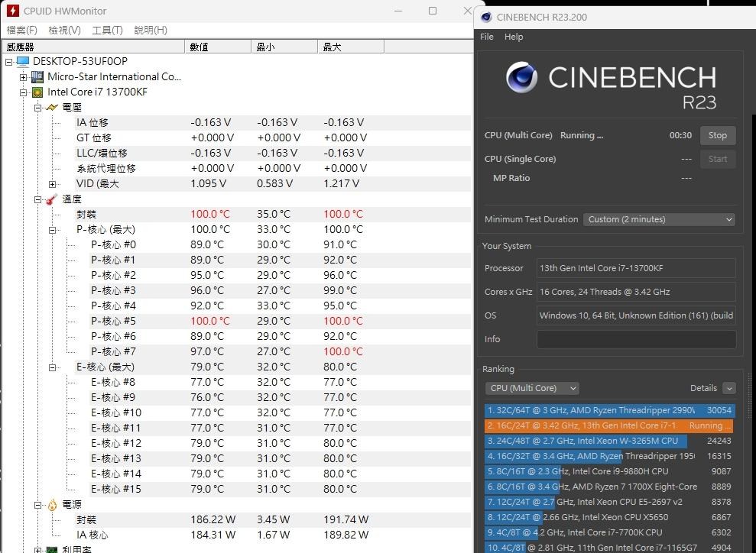Viewport: 756px width, 553px height.
Task: Click the lightning bolt icon beside 電壓
Action: pyautogui.click(x=54, y=107)
